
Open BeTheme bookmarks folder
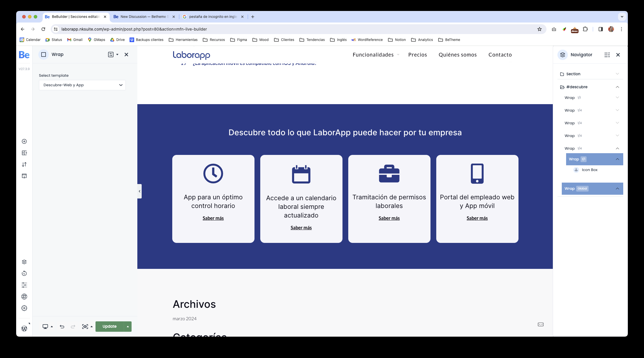pos(449,40)
